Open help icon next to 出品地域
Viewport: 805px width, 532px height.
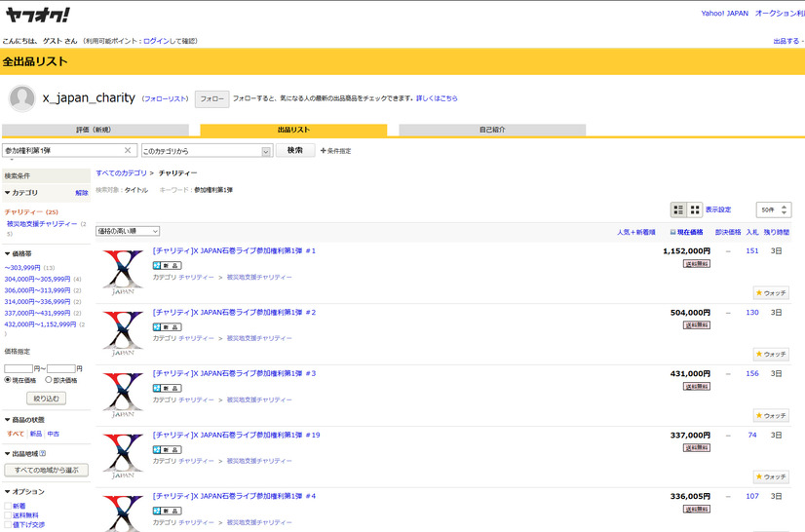(x=43, y=453)
